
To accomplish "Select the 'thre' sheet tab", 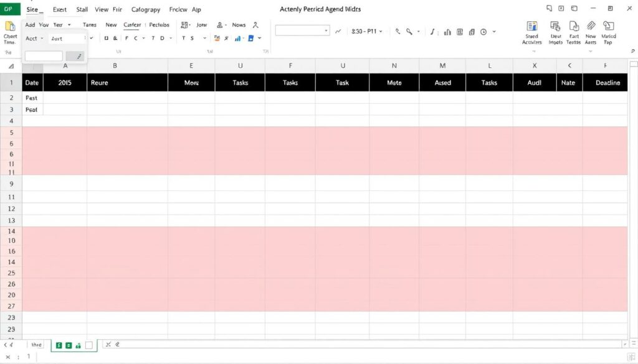I will pos(37,344).
